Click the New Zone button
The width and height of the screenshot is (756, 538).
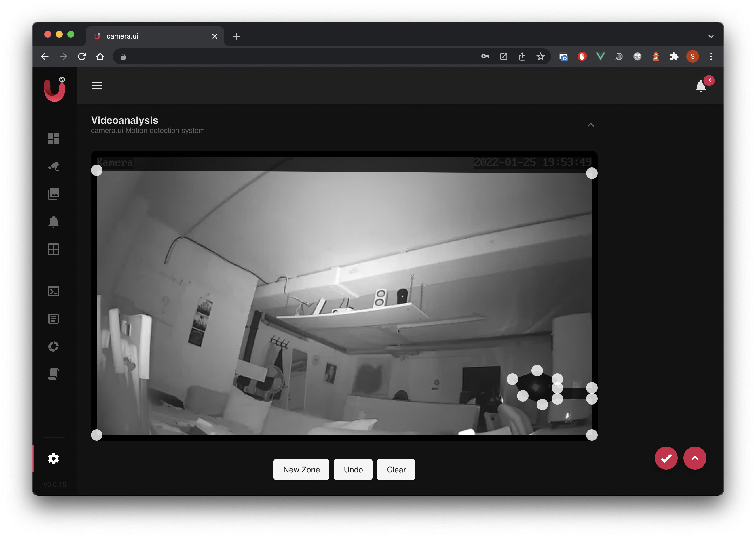[x=301, y=470]
